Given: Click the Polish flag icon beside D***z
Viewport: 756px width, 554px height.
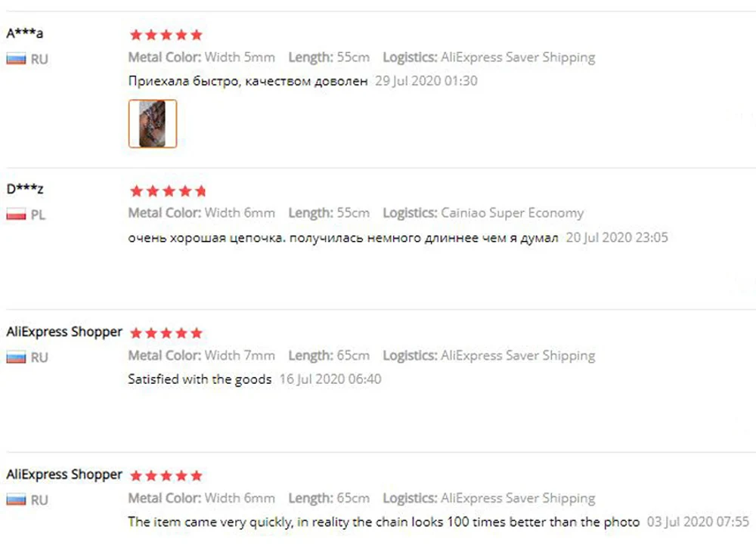Looking at the screenshot, I should pyautogui.click(x=16, y=215).
